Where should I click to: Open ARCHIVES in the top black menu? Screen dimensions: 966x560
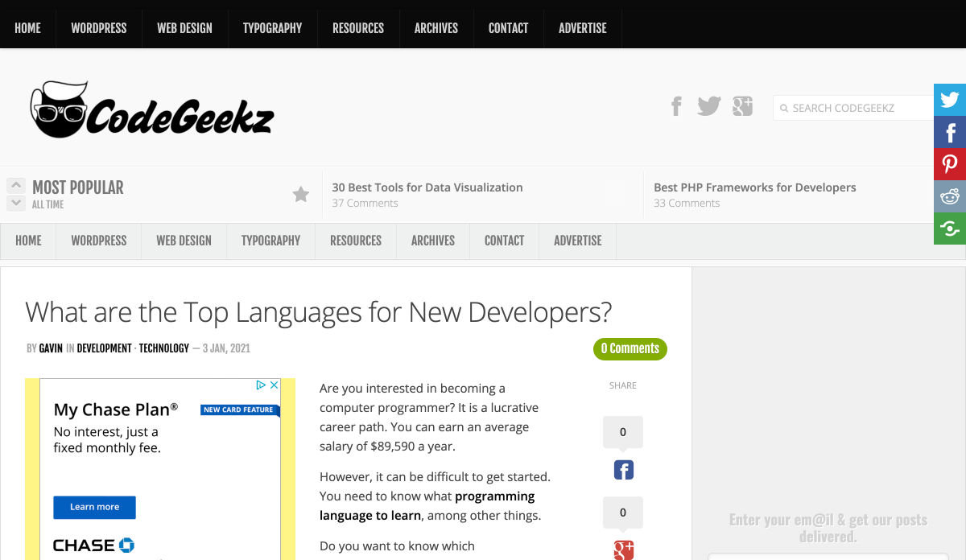pyautogui.click(x=436, y=27)
